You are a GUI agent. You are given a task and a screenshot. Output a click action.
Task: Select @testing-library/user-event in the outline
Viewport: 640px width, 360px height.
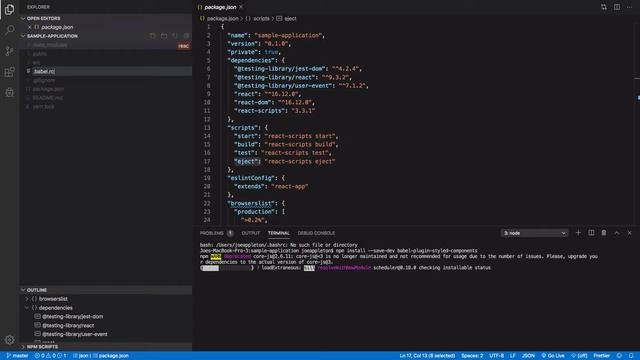[x=75, y=334]
